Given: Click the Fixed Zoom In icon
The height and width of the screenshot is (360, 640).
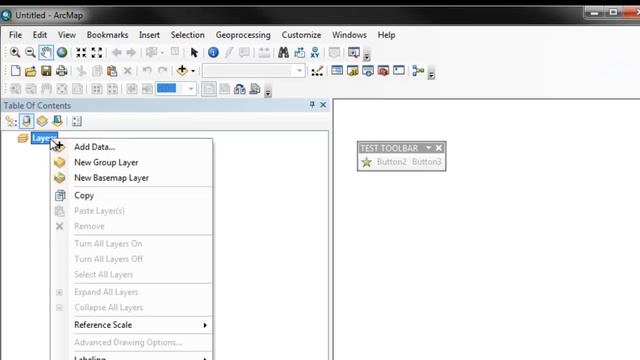Looking at the screenshot, I should pyautogui.click(x=81, y=52).
